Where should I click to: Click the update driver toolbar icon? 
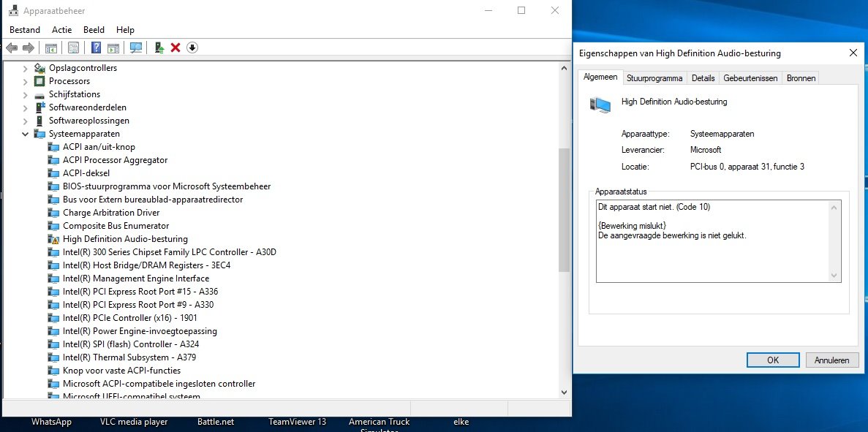[159, 48]
